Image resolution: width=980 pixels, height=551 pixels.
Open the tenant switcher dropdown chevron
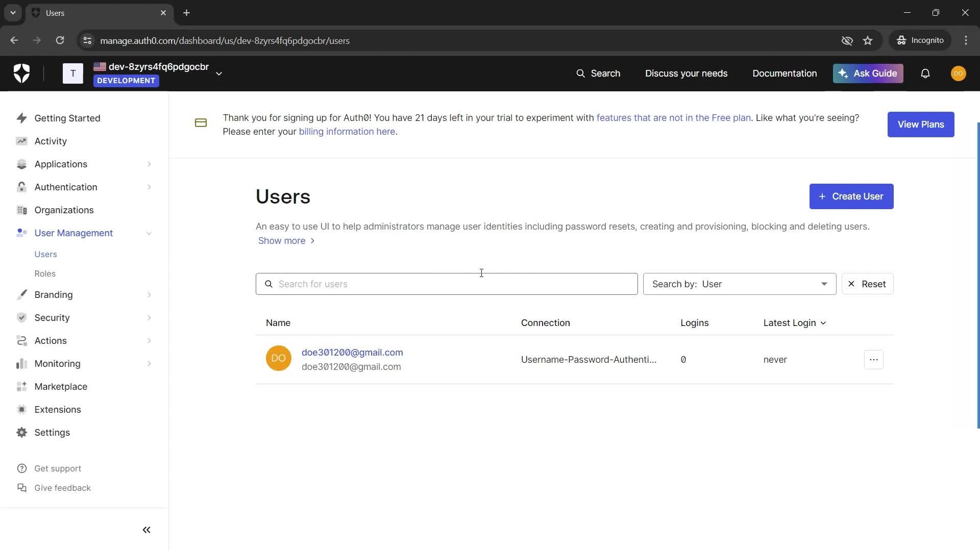pos(219,73)
